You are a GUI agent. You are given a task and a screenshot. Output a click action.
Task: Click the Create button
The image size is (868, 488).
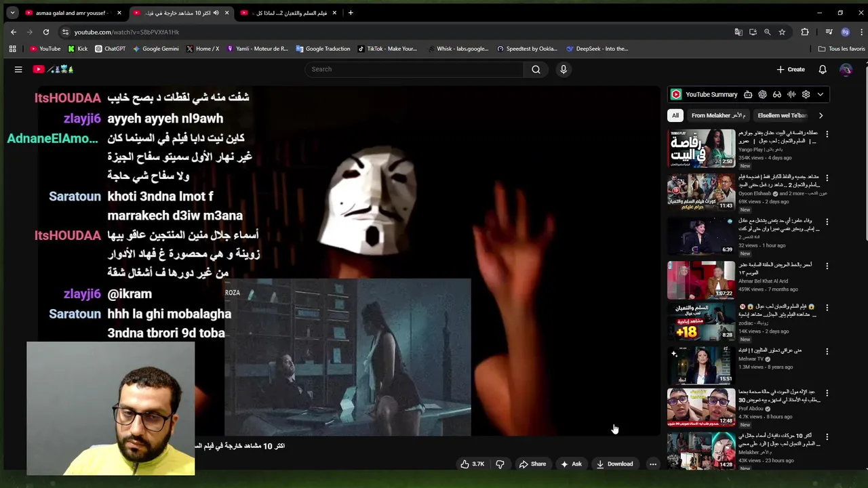(791, 69)
